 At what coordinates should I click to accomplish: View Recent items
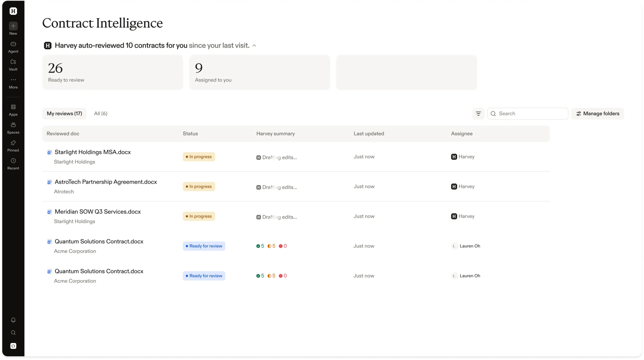pos(13,164)
